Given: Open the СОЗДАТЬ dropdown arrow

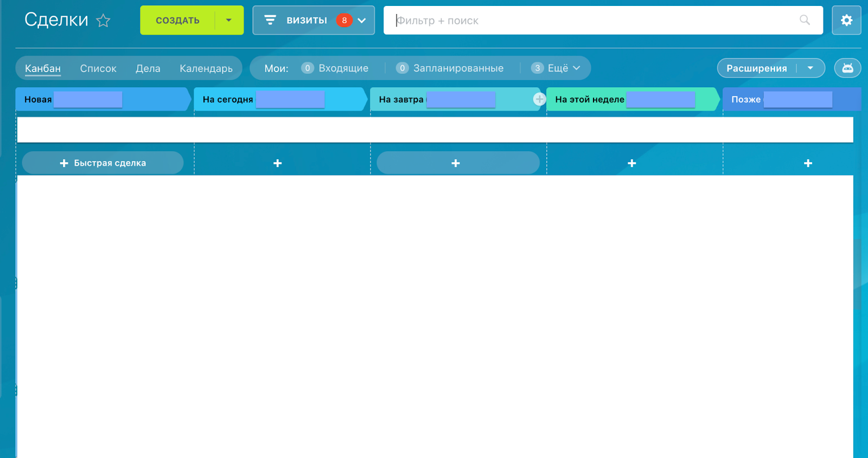Looking at the screenshot, I should [x=229, y=21].
